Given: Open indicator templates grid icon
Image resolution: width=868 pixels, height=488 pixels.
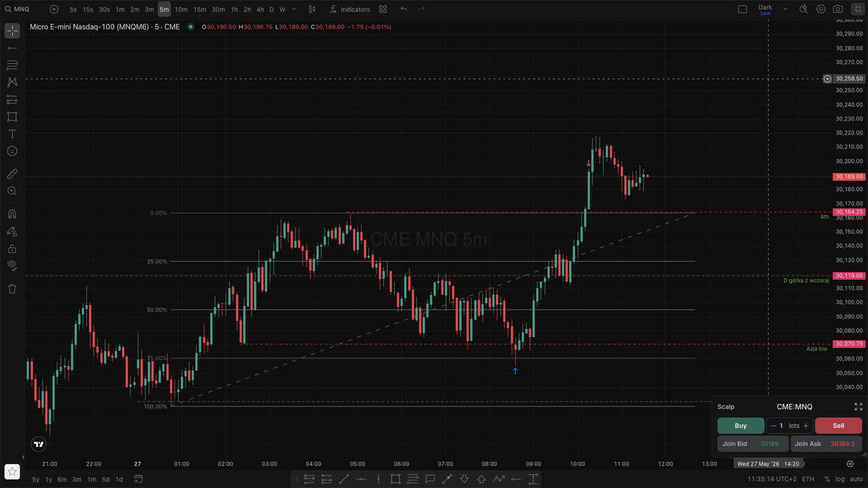Looking at the screenshot, I should click(383, 9).
